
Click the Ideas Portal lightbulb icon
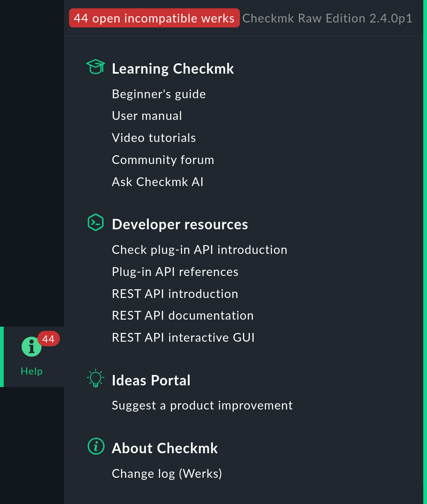pyautogui.click(x=96, y=378)
